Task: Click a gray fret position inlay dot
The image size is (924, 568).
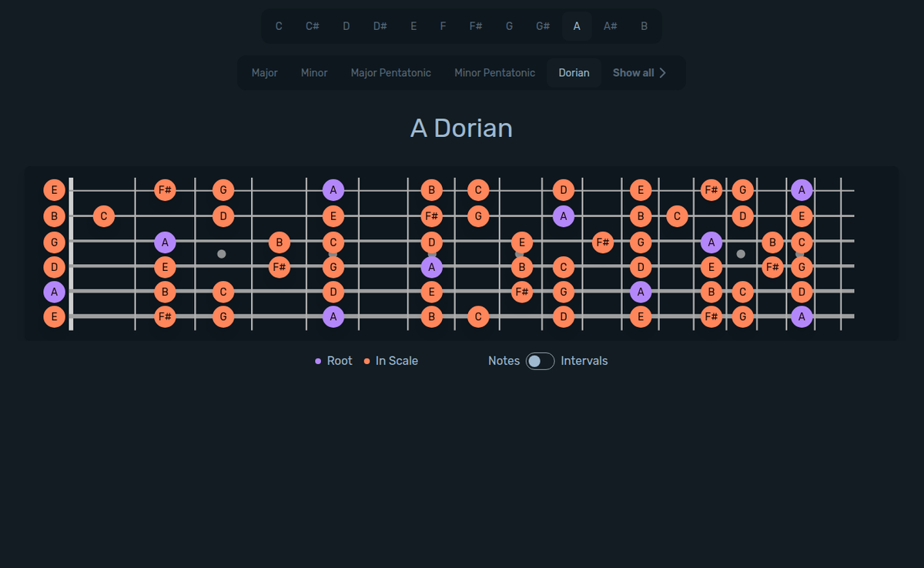Action: pos(222,252)
